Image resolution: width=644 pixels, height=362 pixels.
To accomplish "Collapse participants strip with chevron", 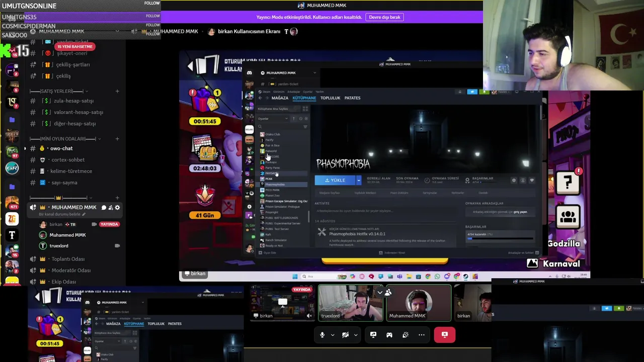I will 380,292.
